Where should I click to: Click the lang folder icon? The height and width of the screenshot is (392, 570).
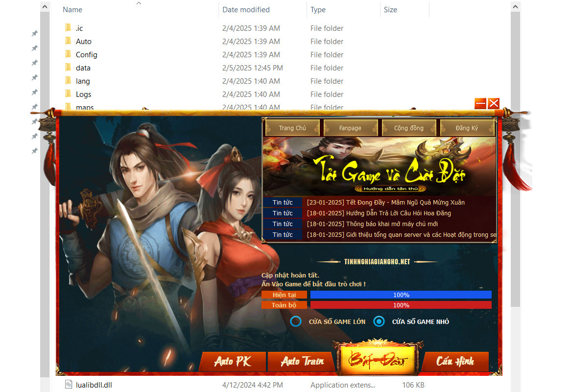pos(68,80)
